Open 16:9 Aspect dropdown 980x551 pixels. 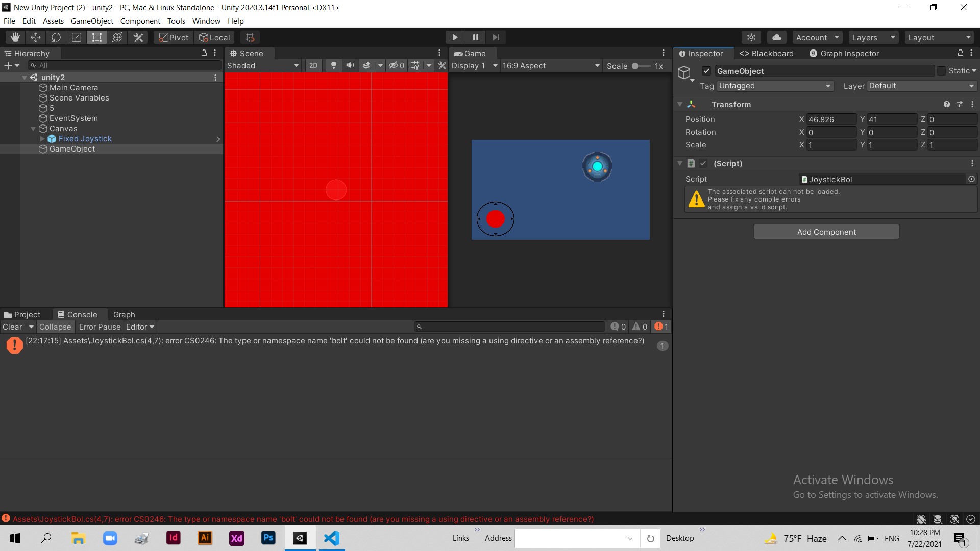click(551, 66)
